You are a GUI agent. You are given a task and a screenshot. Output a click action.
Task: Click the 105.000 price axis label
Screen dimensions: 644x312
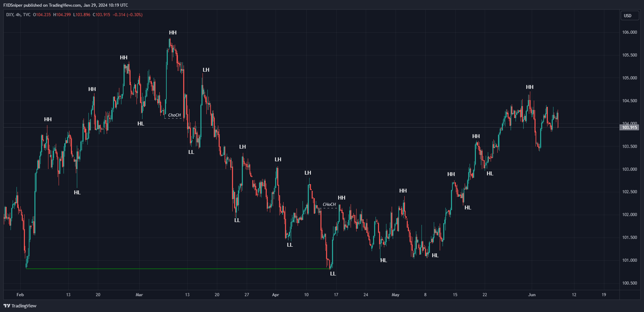(x=630, y=78)
